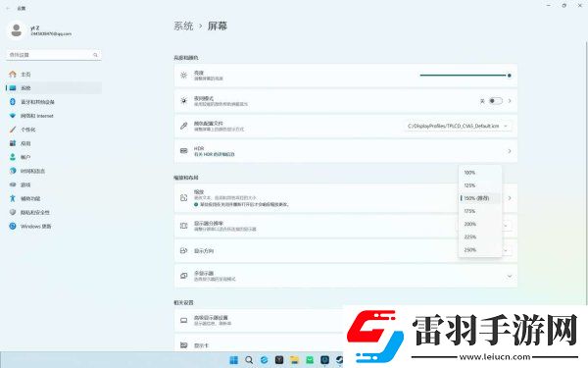Choose 125% in the scale list
The image size is (588, 368).
[x=480, y=185]
